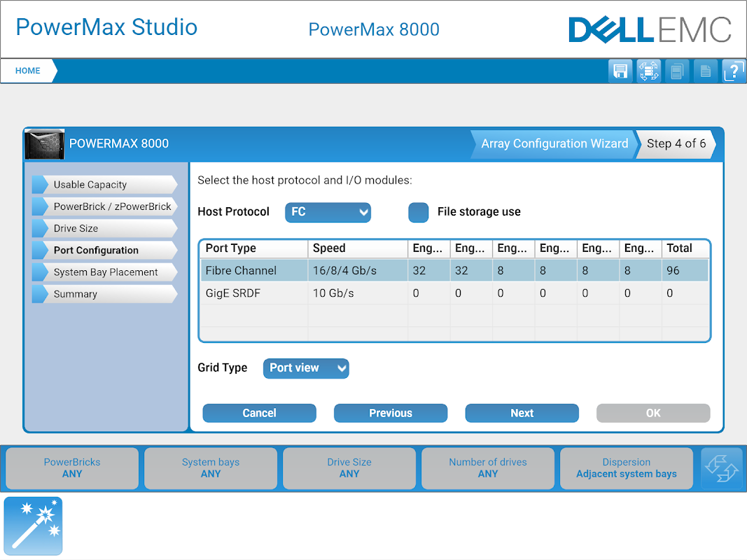Click the Number of drives ANY filter
The height and width of the screenshot is (560, 747).
[488, 468]
